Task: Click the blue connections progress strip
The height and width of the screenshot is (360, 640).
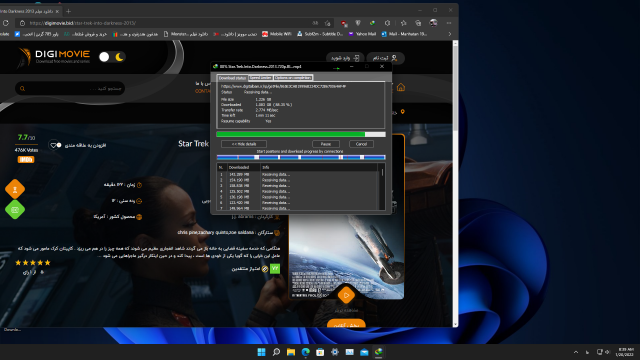Action: point(301,157)
